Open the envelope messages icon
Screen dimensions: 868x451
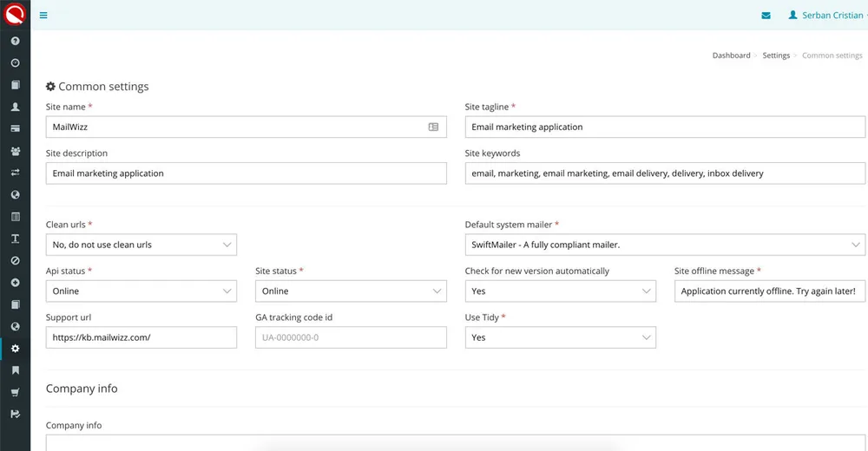click(766, 16)
